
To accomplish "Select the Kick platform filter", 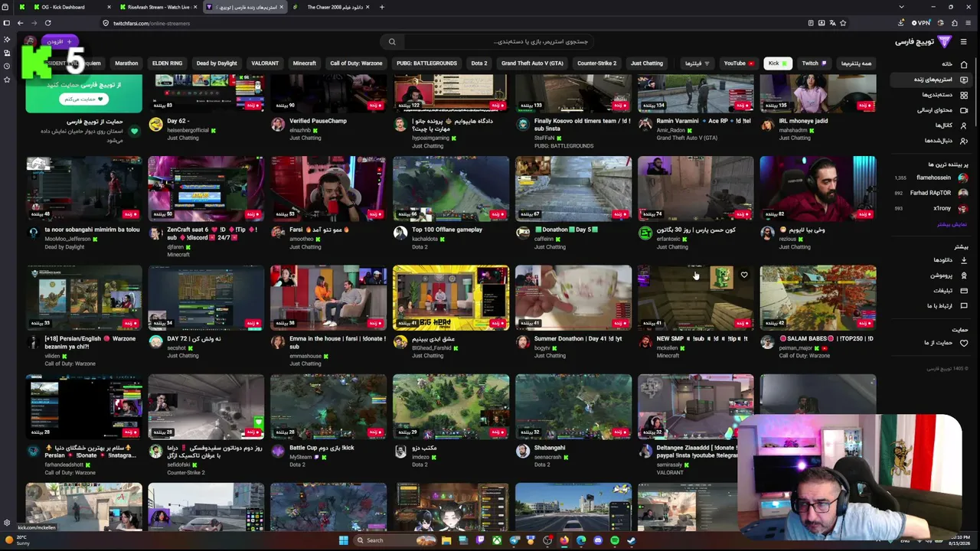I will (777, 64).
